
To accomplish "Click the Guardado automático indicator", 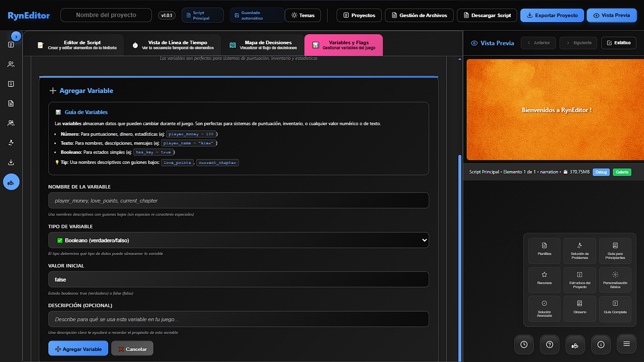I will 257,16.
